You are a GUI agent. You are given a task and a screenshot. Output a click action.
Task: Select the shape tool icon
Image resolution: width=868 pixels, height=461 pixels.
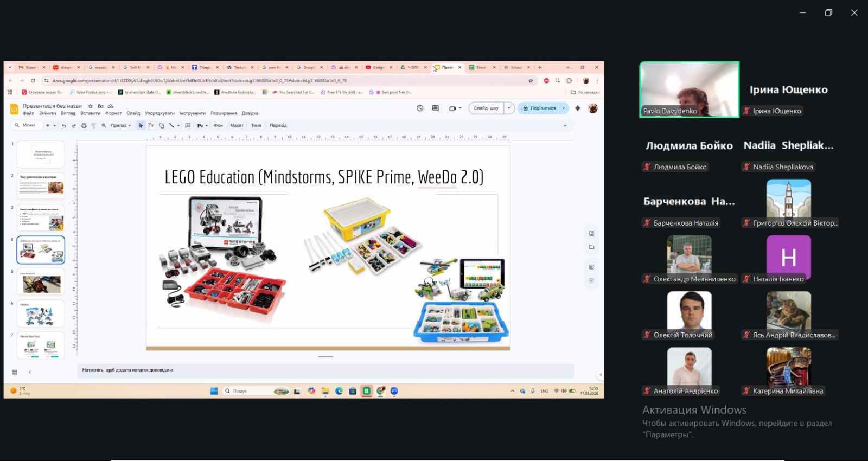coord(161,125)
